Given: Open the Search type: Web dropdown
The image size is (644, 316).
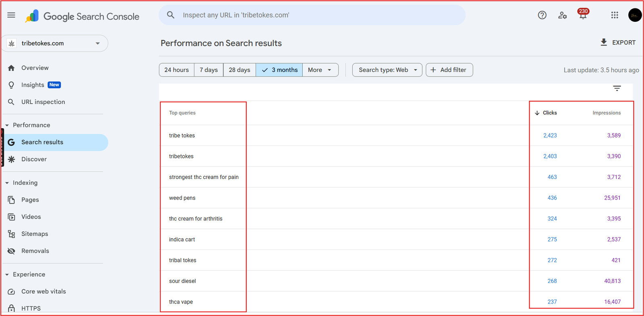Looking at the screenshot, I should click(x=387, y=70).
